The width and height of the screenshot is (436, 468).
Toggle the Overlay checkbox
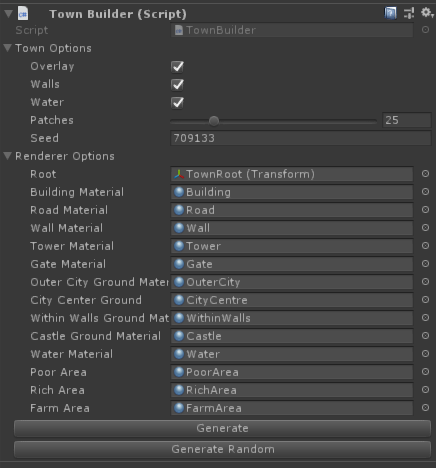pos(177,66)
